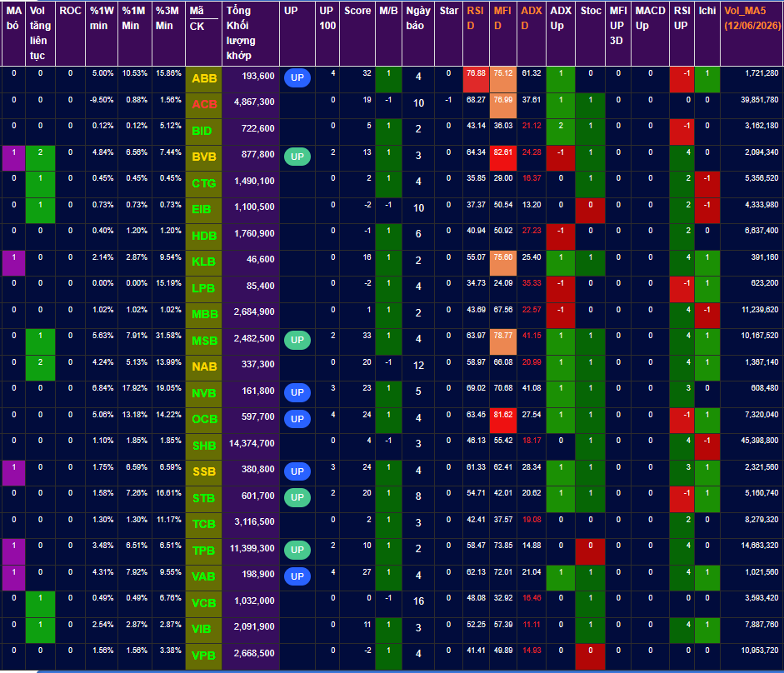This screenshot has height=673, width=784.
Task: Click the UP badge in NVB row
Action: point(297,392)
